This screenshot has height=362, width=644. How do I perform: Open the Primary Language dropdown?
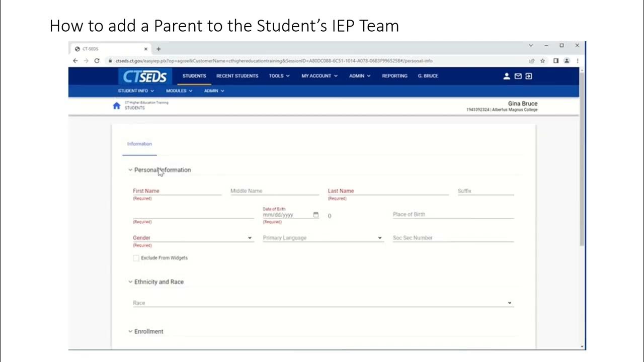coord(323,238)
